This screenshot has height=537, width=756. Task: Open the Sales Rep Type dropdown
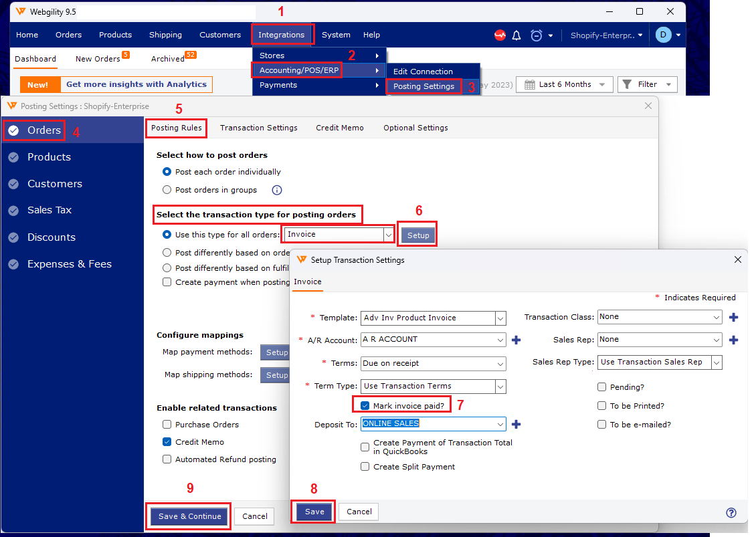point(717,362)
